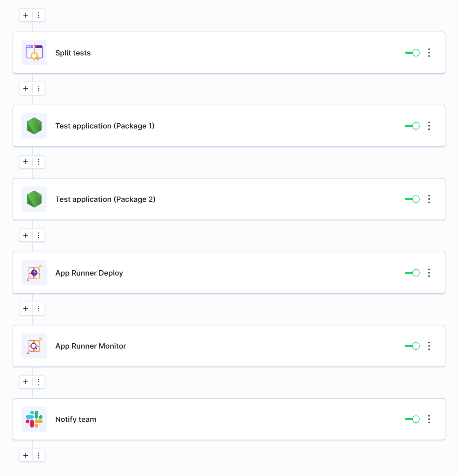Select the App Runner Deploy action card
Screen dimensions: 458x476
pyautogui.click(x=228, y=273)
